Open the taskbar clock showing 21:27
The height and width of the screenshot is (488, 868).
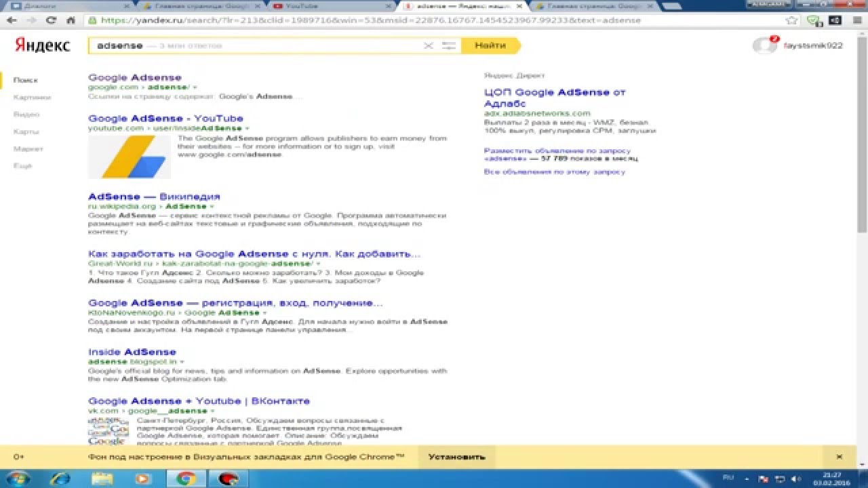point(832,478)
